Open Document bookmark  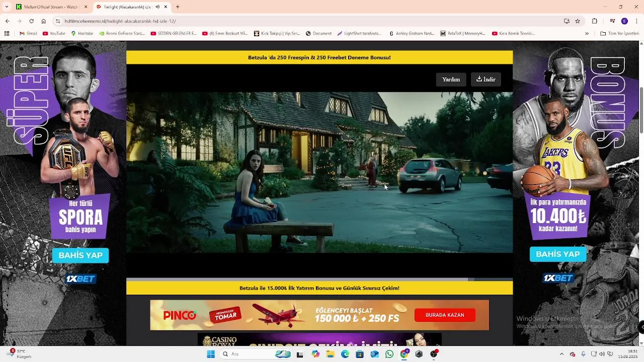point(318,34)
